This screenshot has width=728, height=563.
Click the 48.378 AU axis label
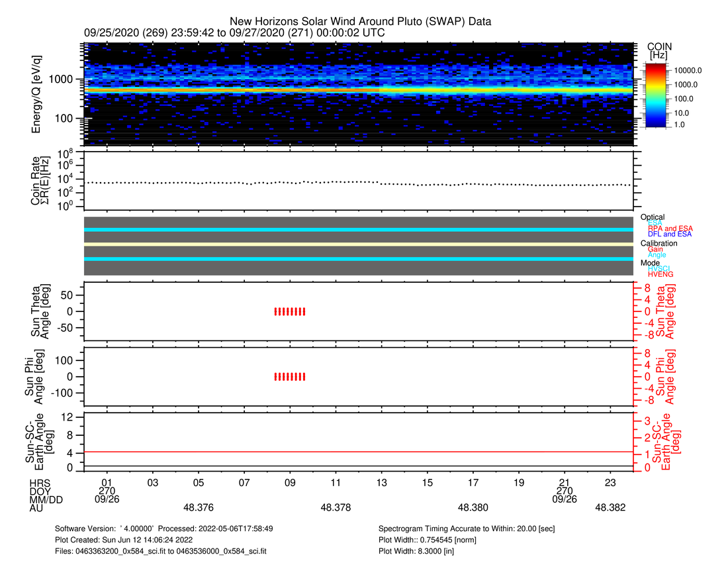(x=336, y=507)
